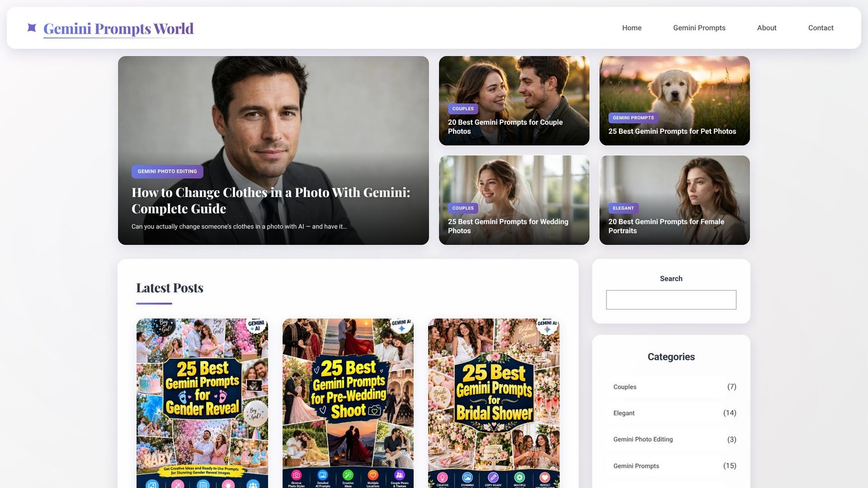The width and height of the screenshot is (868, 488).
Task: Open the Couples category
Action: pyautogui.click(x=624, y=387)
